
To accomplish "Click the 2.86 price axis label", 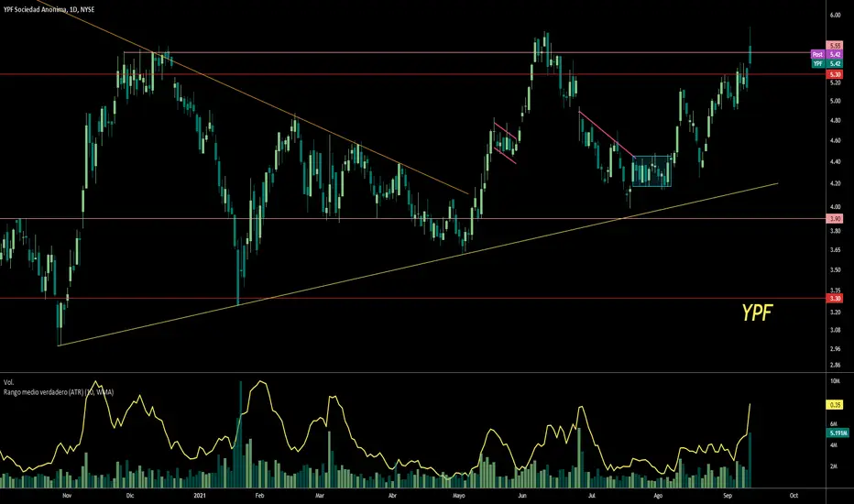I will [835, 365].
